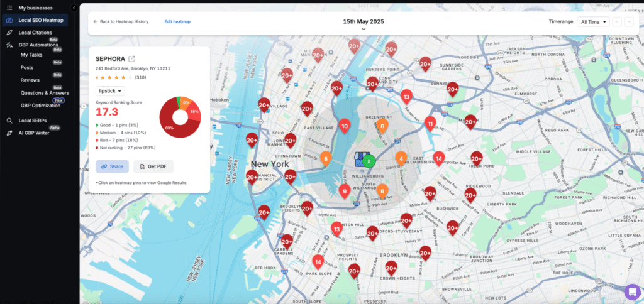The height and width of the screenshot is (304, 644).
Task: Select Local SEO Heatmap in sidebar
Action: pyautogui.click(x=35, y=20)
